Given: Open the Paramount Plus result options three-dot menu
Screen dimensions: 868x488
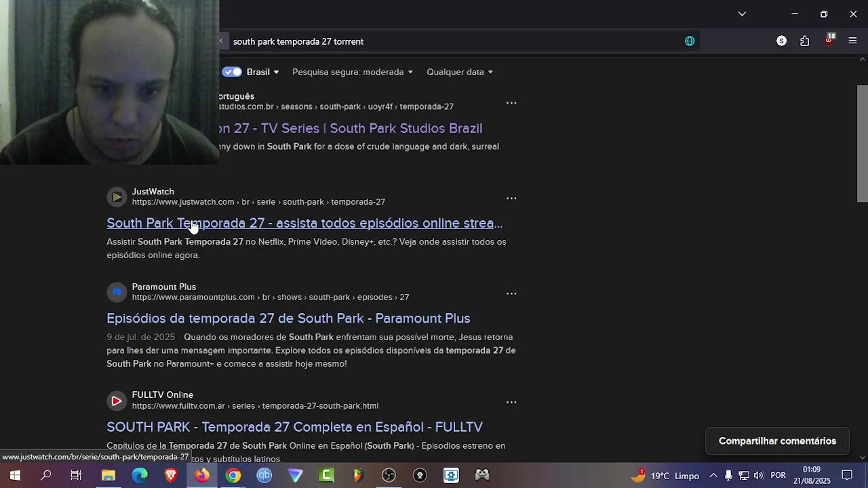Looking at the screenshot, I should (x=511, y=293).
